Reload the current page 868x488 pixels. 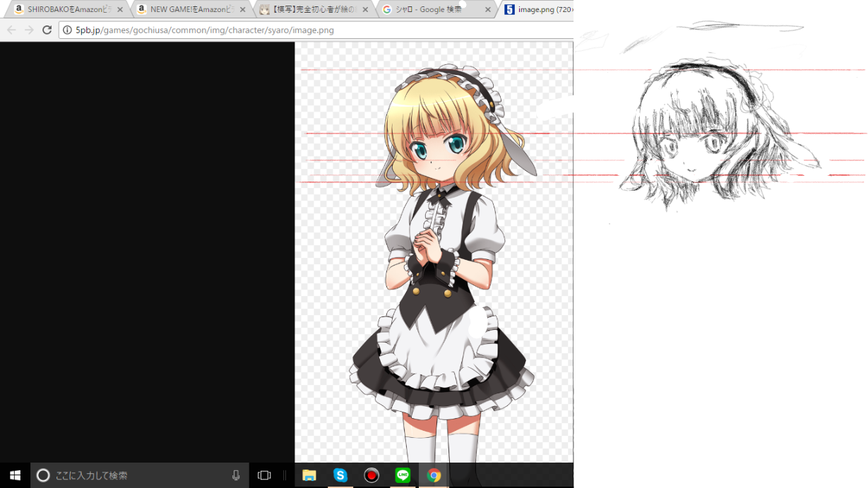pos(47,30)
